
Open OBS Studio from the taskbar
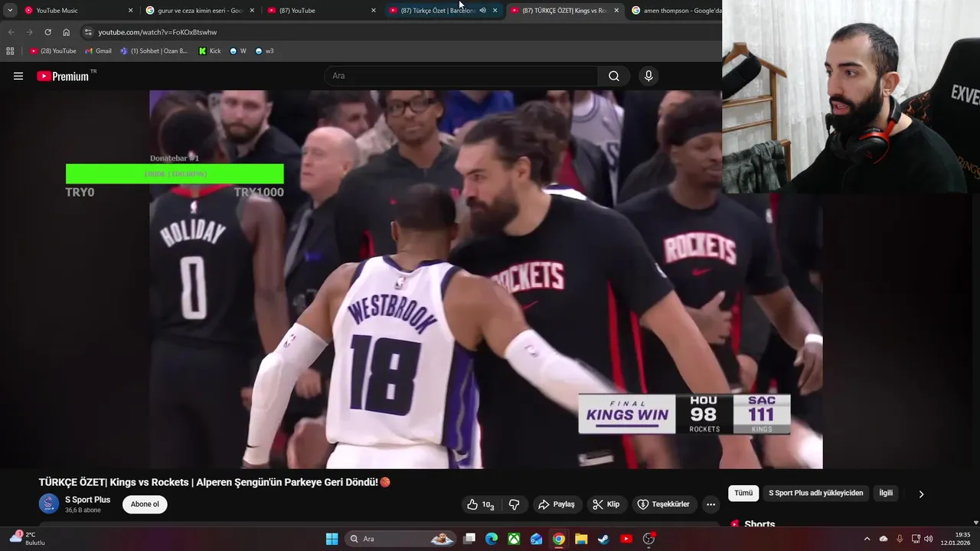[x=648, y=539]
